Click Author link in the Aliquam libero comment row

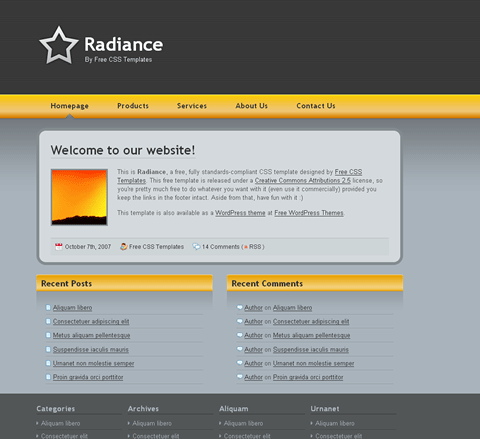pos(253,308)
